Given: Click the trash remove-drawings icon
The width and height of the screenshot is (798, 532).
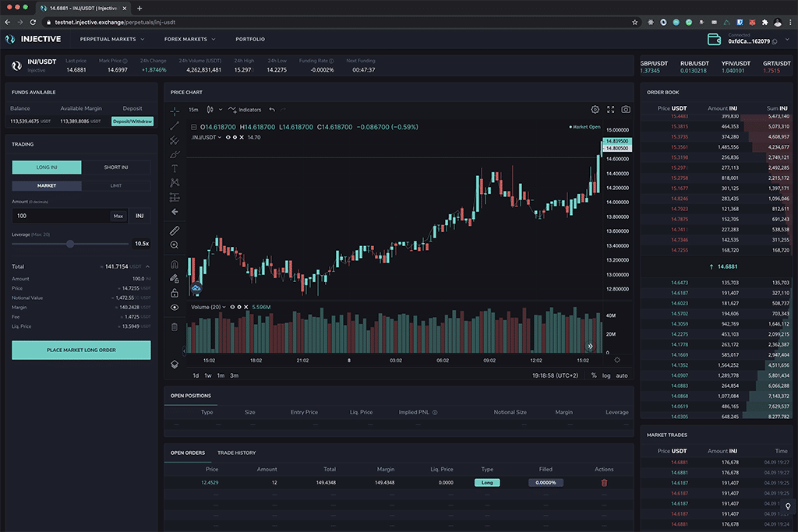Looking at the screenshot, I should pyautogui.click(x=175, y=327).
